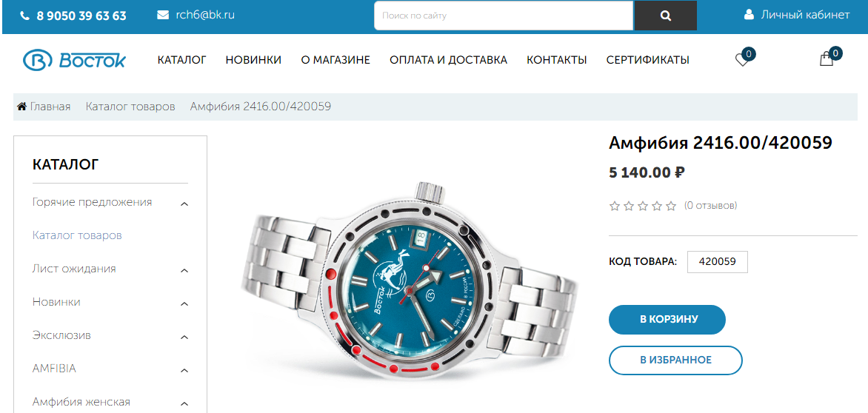Rate product with the fifth star
The height and width of the screenshot is (413, 868).
click(671, 206)
